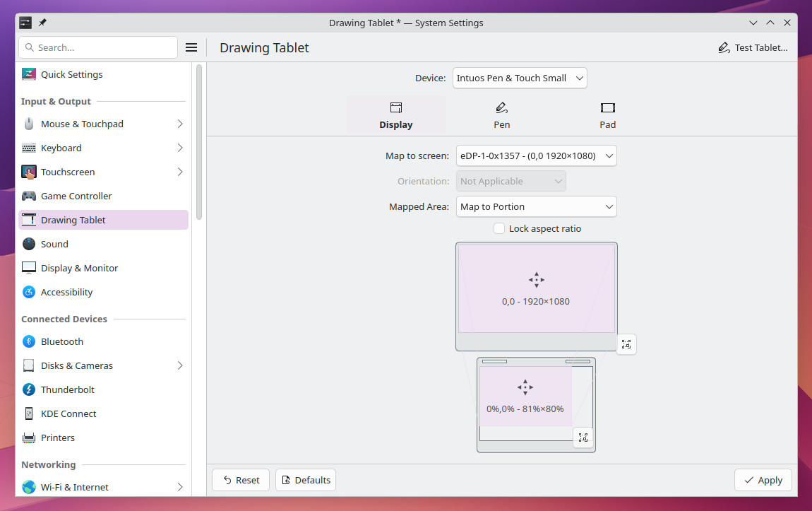The height and width of the screenshot is (511, 812).
Task: Select the Thunderbolt entry
Action: click(x=103, y=389)
